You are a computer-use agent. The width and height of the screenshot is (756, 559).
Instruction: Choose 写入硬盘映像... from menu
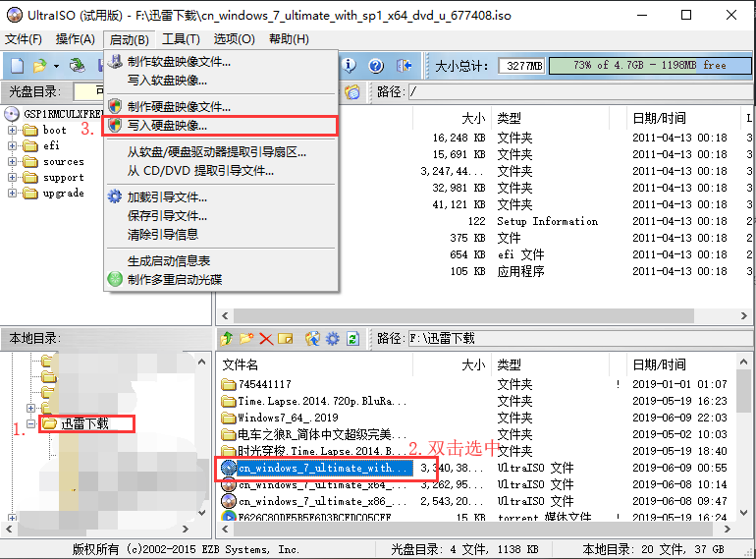[221, 126]
